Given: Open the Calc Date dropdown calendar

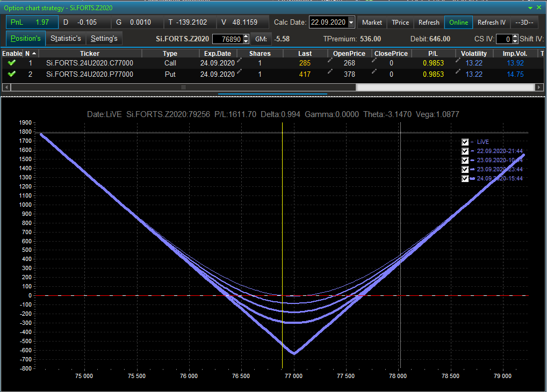Looking at the screenshot, I should point(351,23).
